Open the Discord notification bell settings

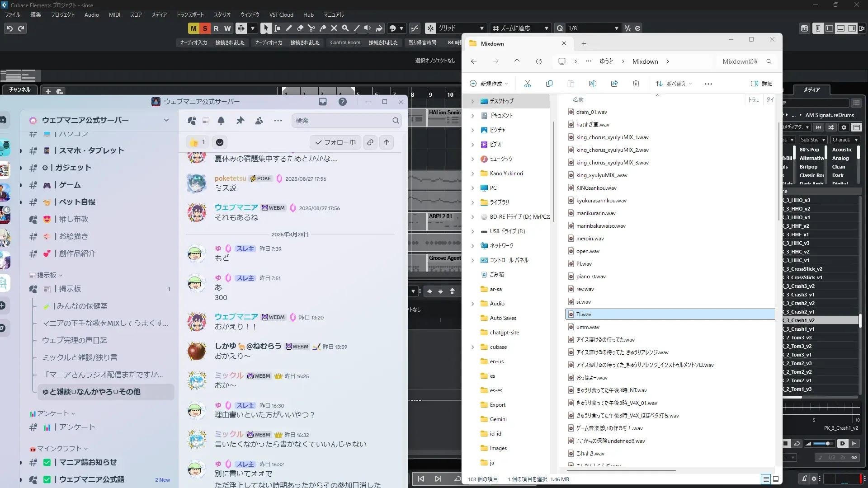[221, 121]
